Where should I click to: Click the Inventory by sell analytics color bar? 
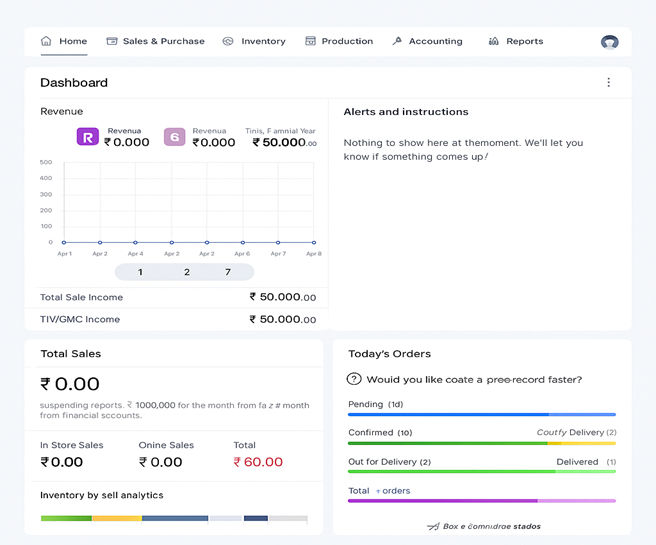174,518
